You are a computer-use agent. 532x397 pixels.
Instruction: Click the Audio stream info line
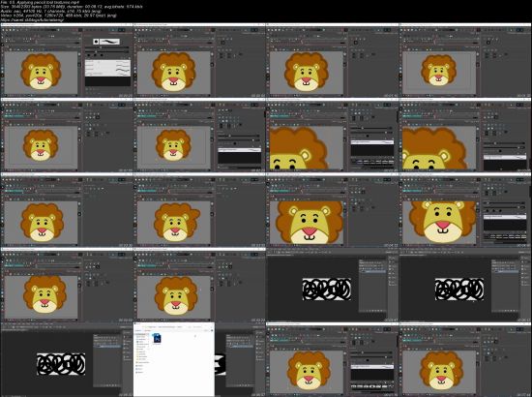(x=50, y=11)
